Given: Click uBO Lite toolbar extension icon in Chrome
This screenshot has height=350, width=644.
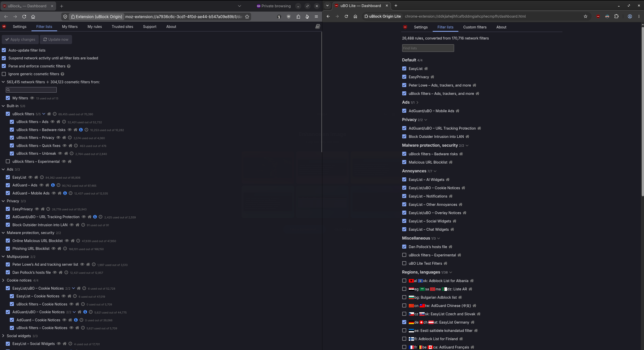Looking at the screenshot, I should (598, 16).
